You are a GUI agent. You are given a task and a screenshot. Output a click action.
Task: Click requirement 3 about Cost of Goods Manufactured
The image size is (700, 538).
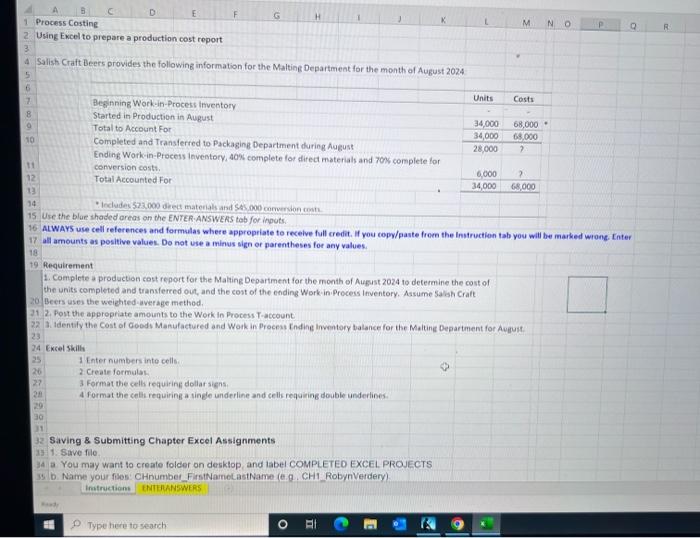click(284, 327)
